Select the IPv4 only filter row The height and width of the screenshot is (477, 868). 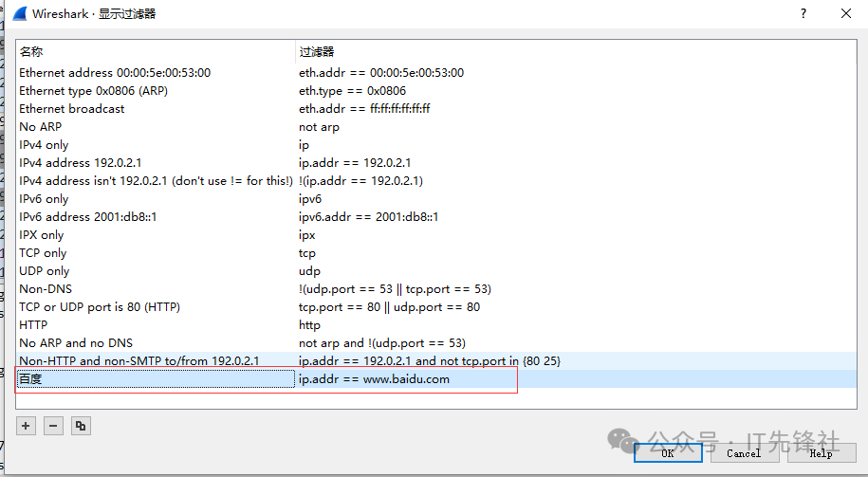click(44, 145)
